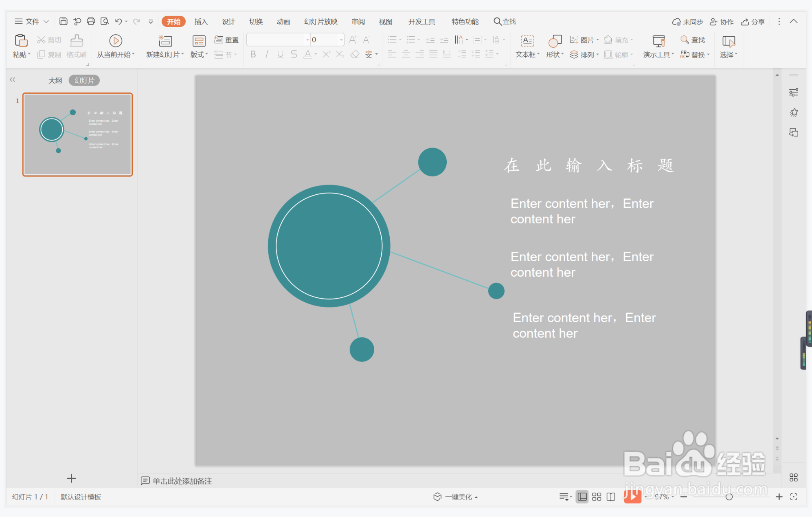Viewport: 812px width, 517px height.
Task: Click the 分享 share button
Action: (753, 22)
